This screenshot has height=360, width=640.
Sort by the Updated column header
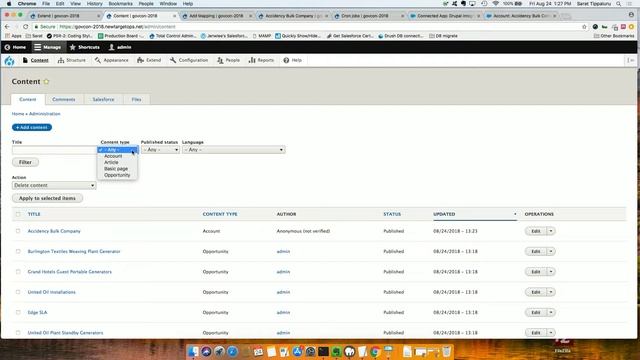(444, 214)
